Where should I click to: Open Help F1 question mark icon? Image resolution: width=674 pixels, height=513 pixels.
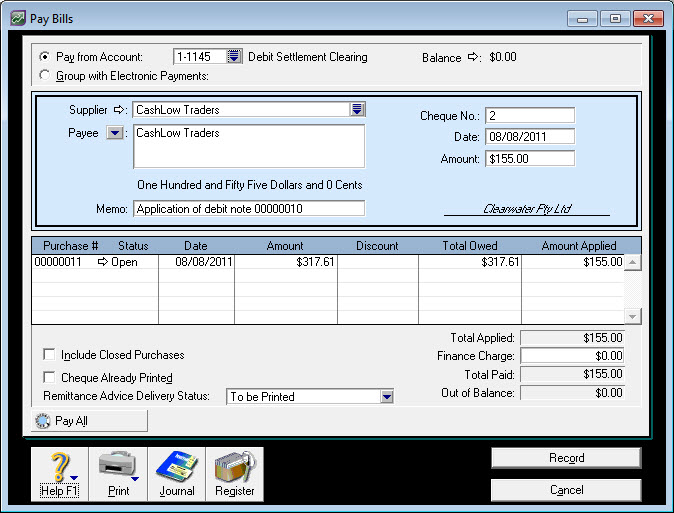tap(59, 473)
